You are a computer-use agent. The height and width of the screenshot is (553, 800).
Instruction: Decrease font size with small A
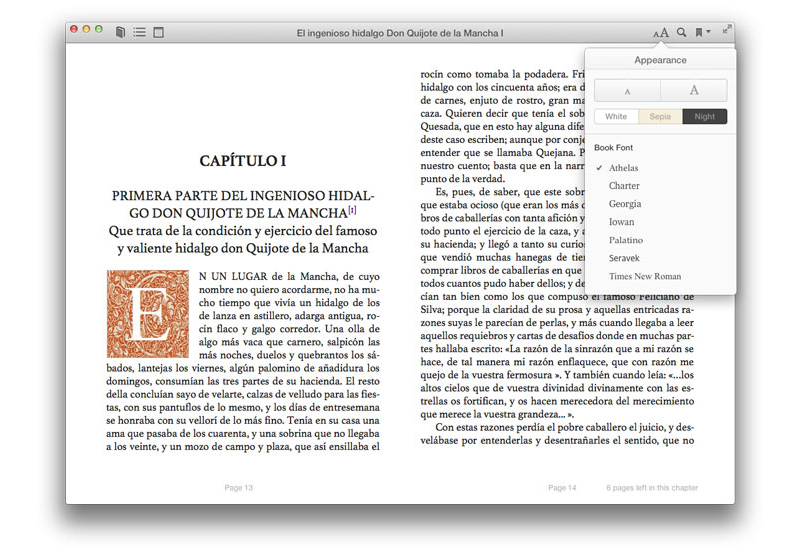click(628, 90)
